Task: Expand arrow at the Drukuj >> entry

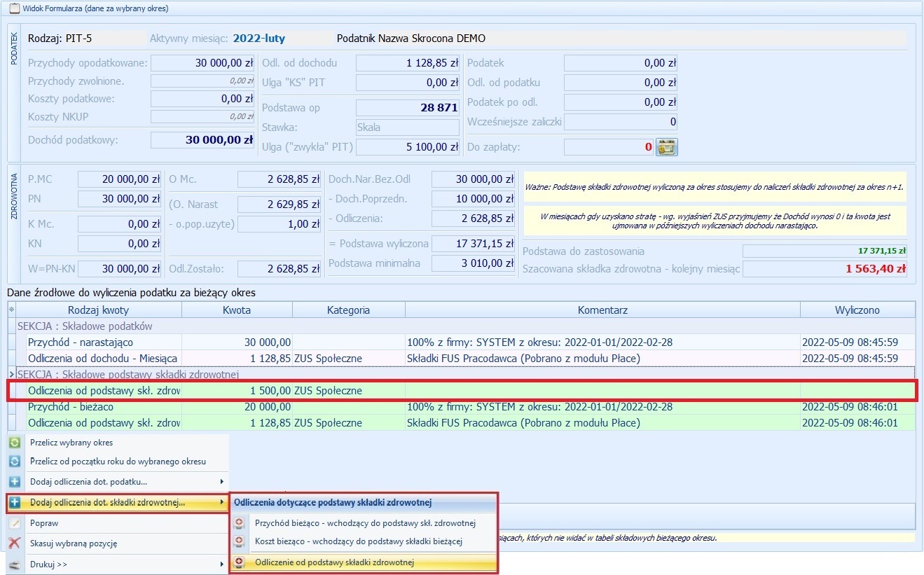Action: (x=222, y=564)
